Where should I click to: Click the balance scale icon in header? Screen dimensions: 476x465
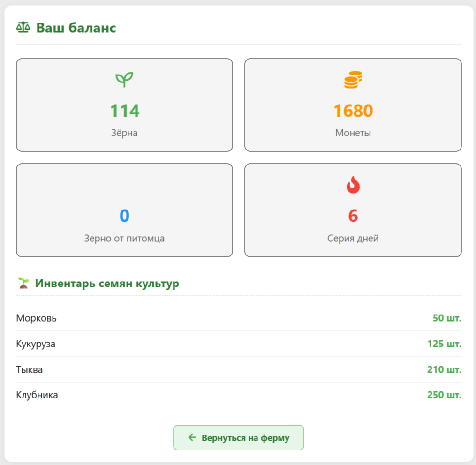(23, 28)
